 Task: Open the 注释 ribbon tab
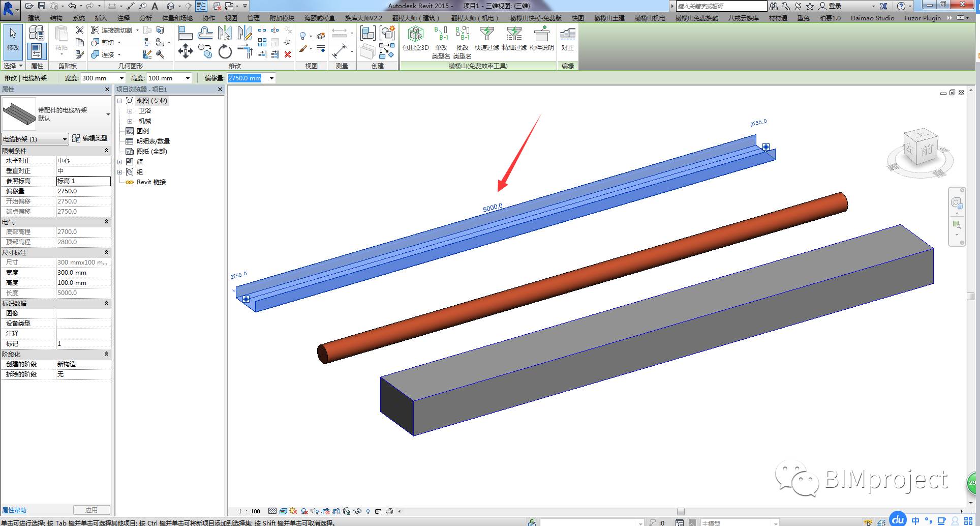123,18
